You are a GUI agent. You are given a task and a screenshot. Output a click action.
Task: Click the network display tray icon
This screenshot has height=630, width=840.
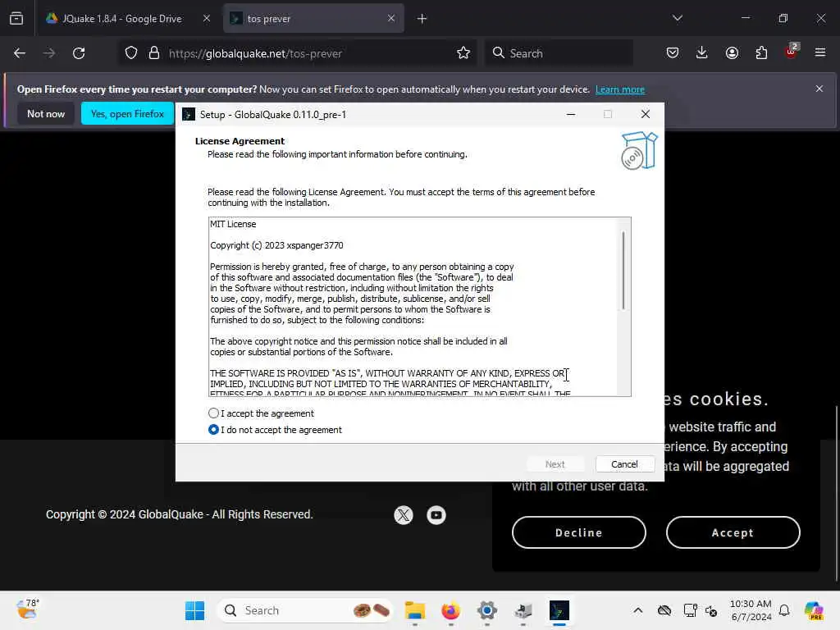[x=690, y=610]
